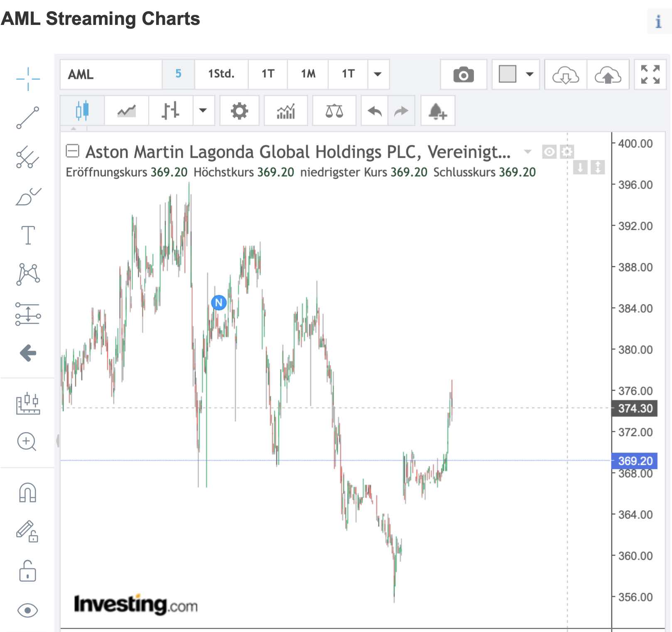Viewport: 672px width, 632px height.
Task: Open the indicators menu
Action: pos(286,111)
